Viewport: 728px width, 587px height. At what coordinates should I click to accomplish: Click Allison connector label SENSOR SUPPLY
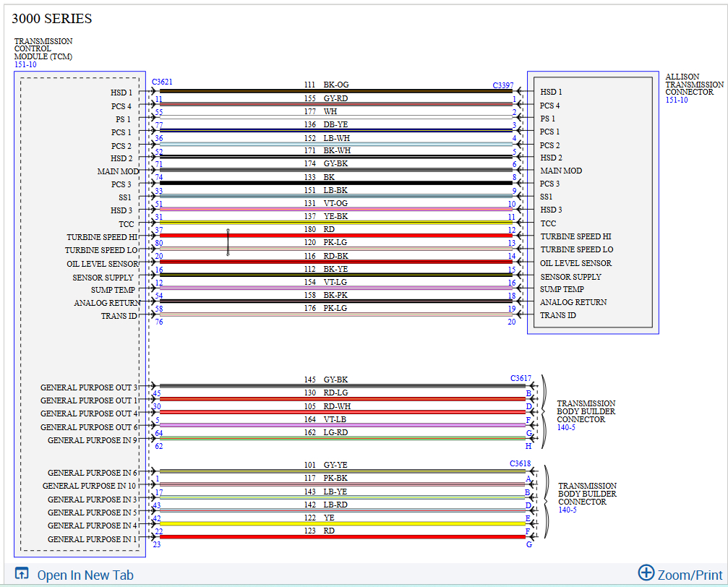(x=570, y=277)
